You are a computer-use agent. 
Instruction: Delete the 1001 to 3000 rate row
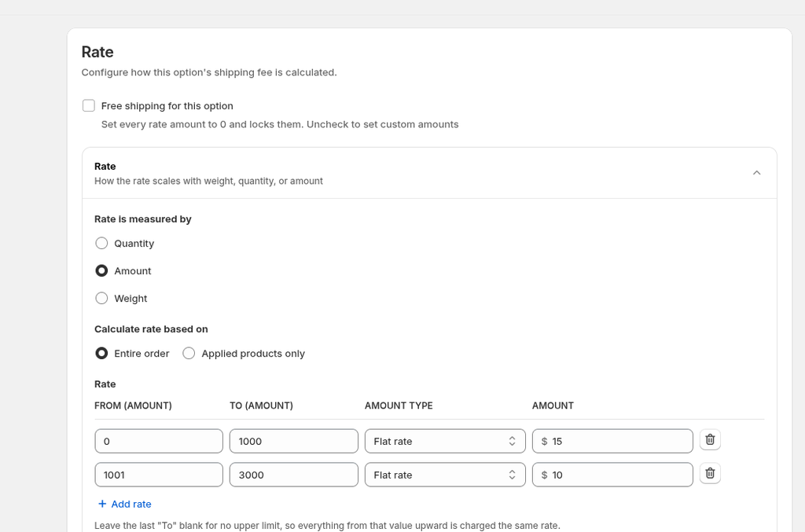point(710,473)
